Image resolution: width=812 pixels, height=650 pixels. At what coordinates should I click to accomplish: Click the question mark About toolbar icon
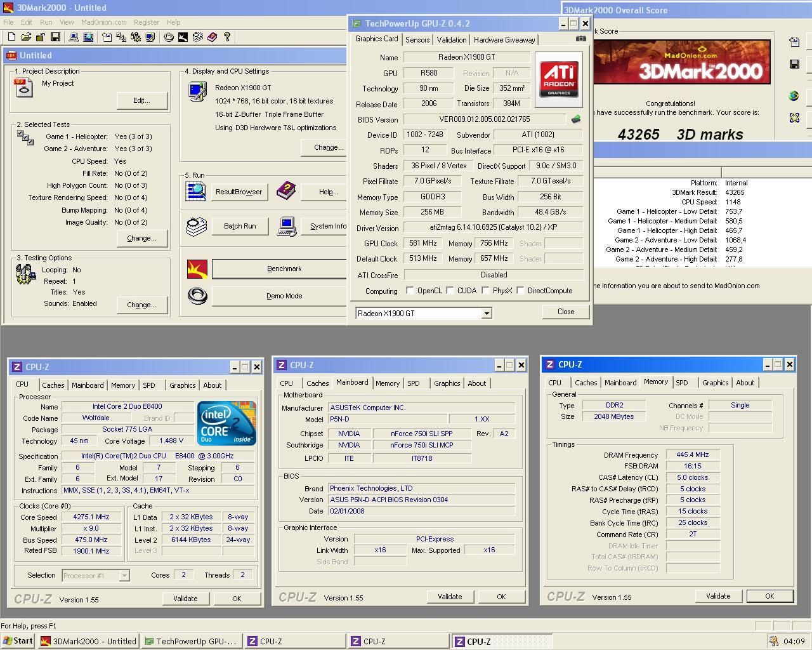click(227, 37)
